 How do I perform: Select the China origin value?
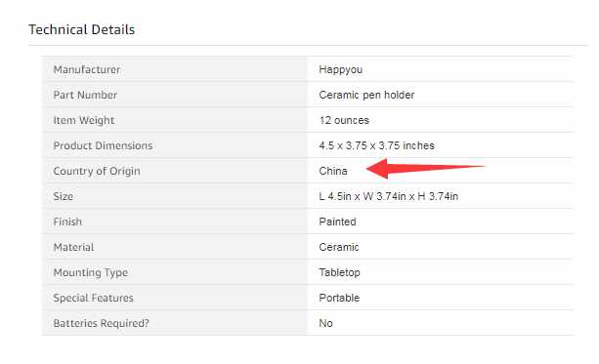coord(333,171)
